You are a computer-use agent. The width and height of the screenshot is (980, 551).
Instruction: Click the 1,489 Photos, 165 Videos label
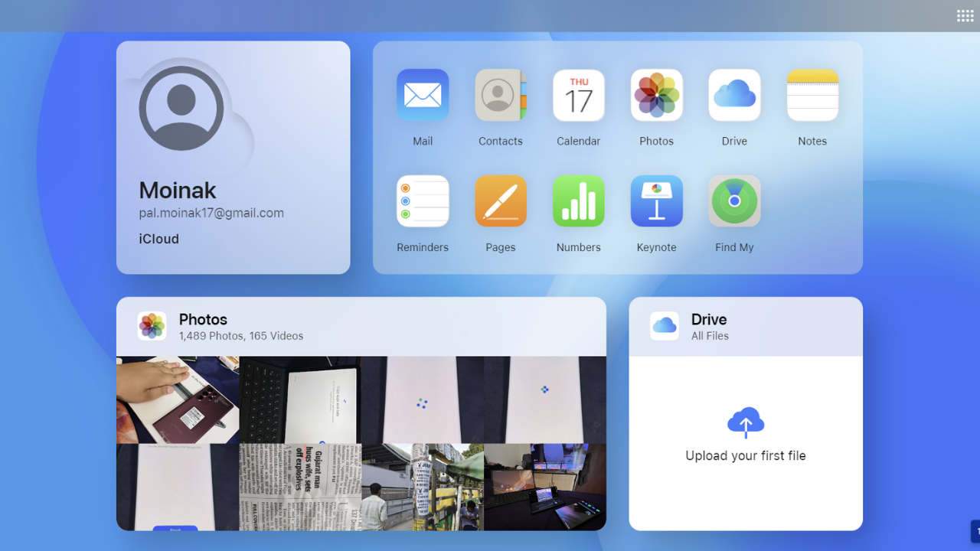242,335
